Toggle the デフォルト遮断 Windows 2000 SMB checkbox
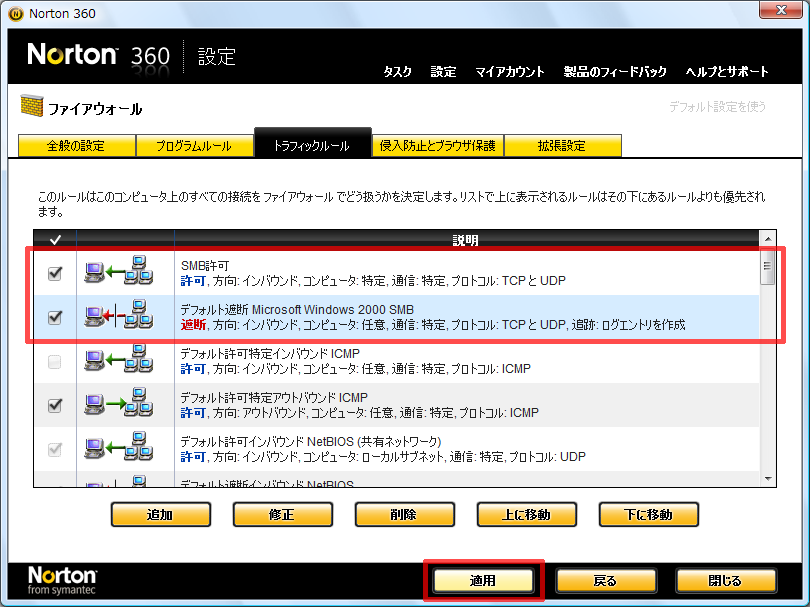 coord(55,317)
